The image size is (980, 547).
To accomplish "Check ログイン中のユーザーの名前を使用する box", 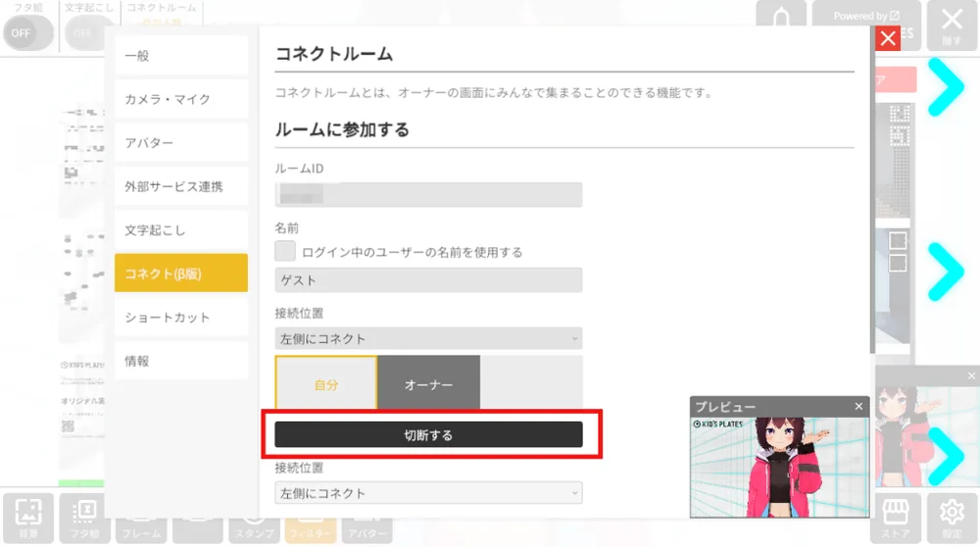I will coord(285,251).
